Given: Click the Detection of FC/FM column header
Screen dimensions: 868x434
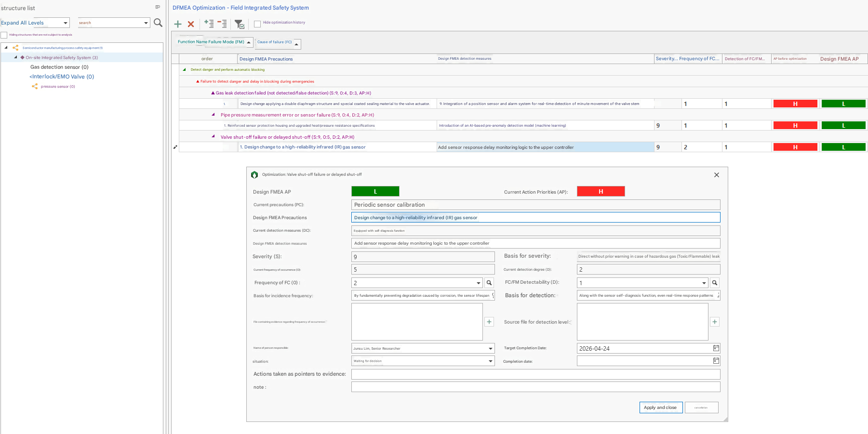Looking at the screenshot, I should [747, 59].
